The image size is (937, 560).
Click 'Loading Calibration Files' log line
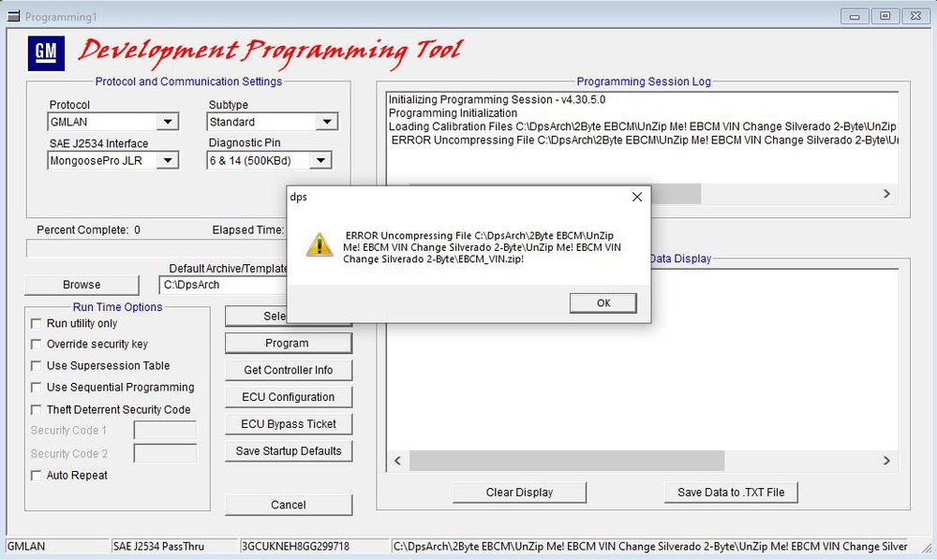click(x=643, y=126)
